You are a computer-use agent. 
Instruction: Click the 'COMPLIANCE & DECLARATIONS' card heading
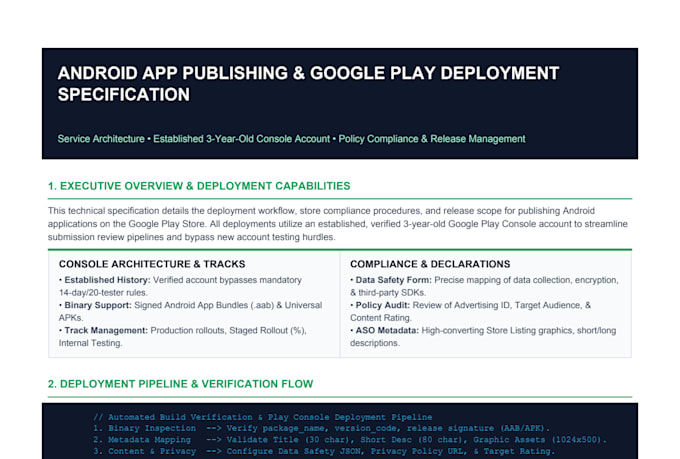pyautogui.click(x=430, y=264)
